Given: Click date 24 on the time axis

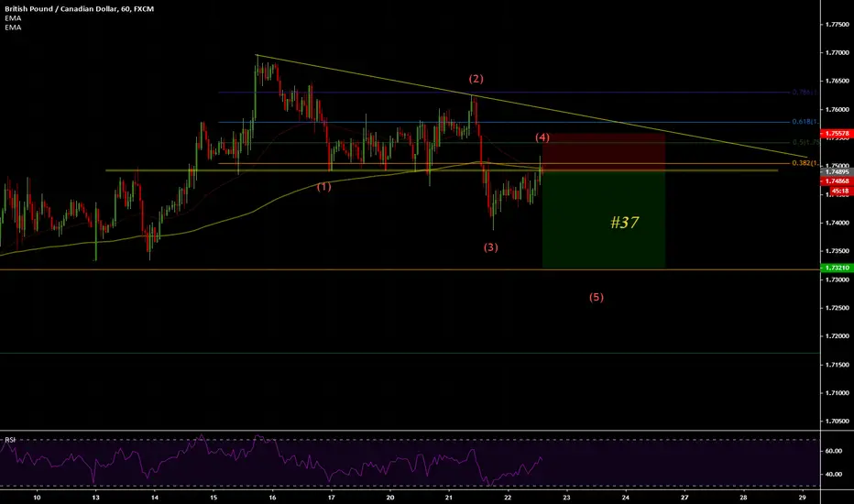Looking at the screenshot, I should coord(625,498).
